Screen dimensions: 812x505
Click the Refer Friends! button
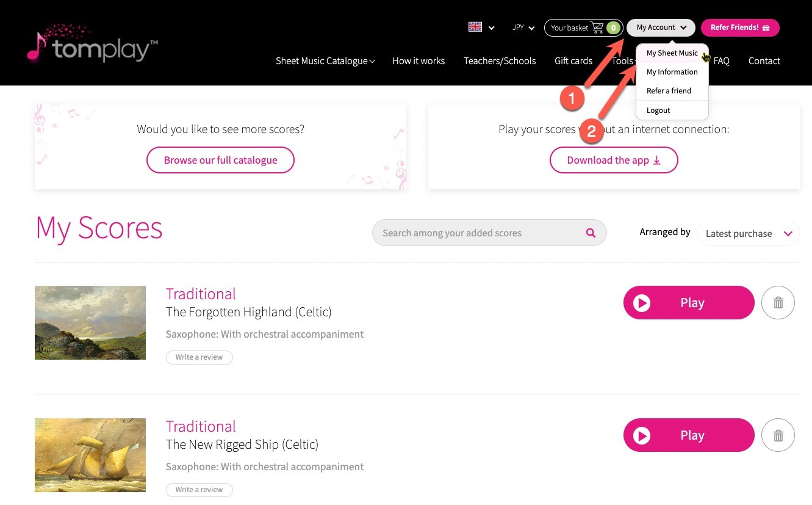(x=740, y=27)
